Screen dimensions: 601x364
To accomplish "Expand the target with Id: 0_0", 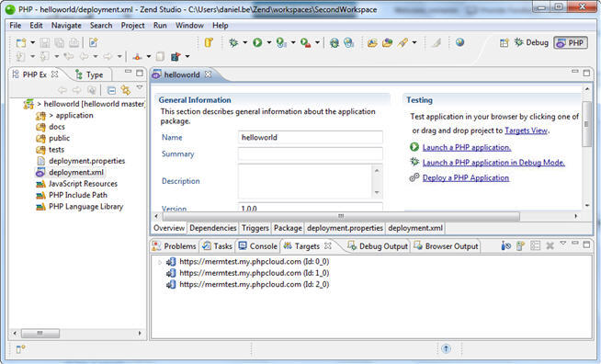I will [160, 262].
